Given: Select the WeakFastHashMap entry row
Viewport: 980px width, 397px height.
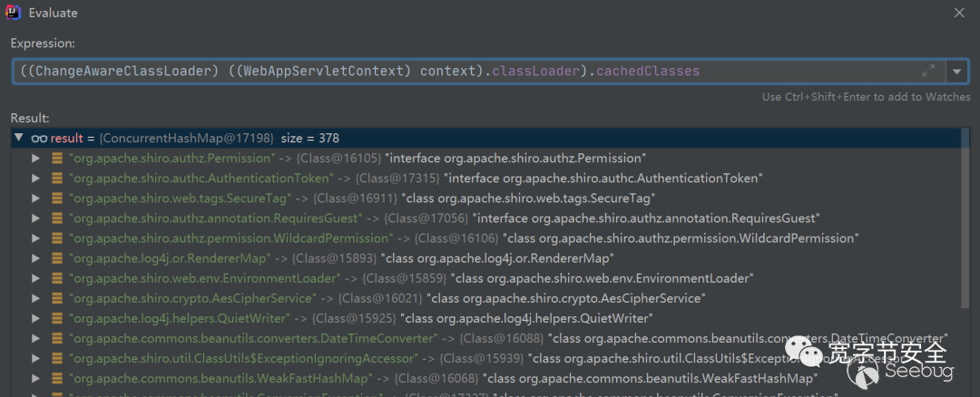Looking at the screenshot, I should coord(363,378).
